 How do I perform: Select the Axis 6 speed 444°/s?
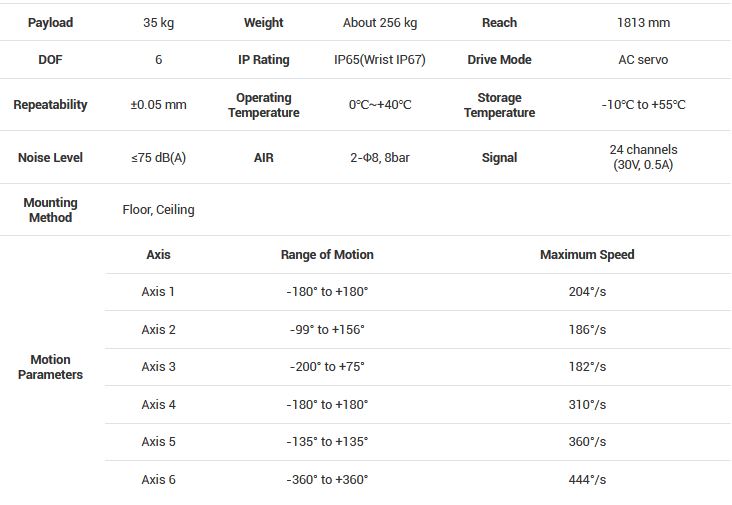[587, 480]
